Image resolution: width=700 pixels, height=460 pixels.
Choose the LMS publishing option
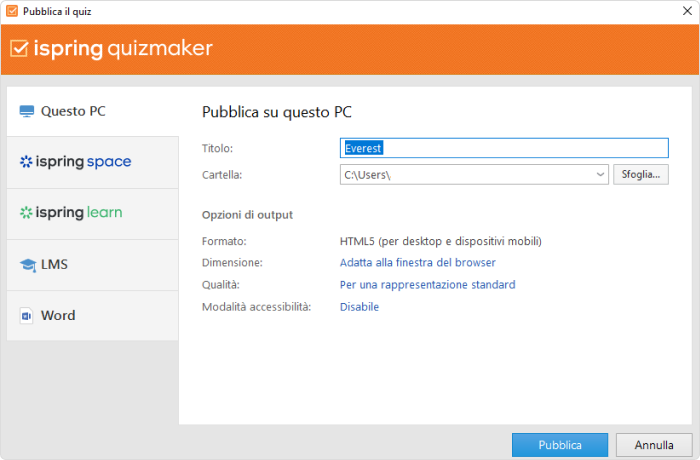pos(92,265)
